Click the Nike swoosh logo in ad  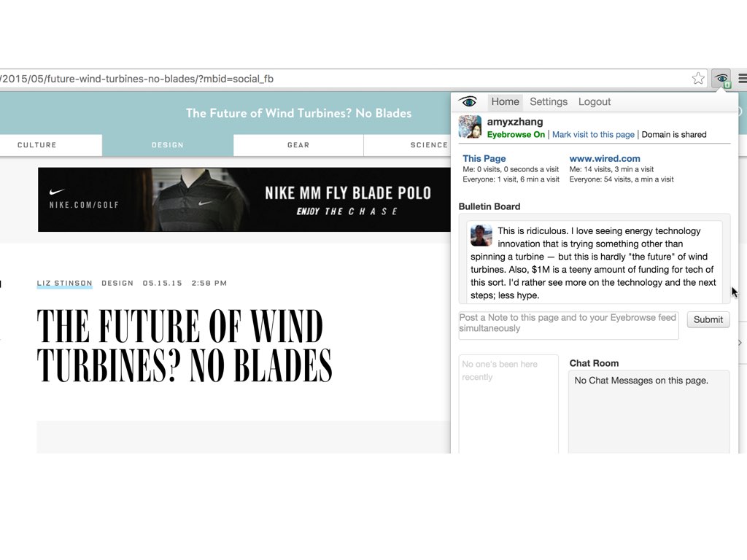coord(57,192)
